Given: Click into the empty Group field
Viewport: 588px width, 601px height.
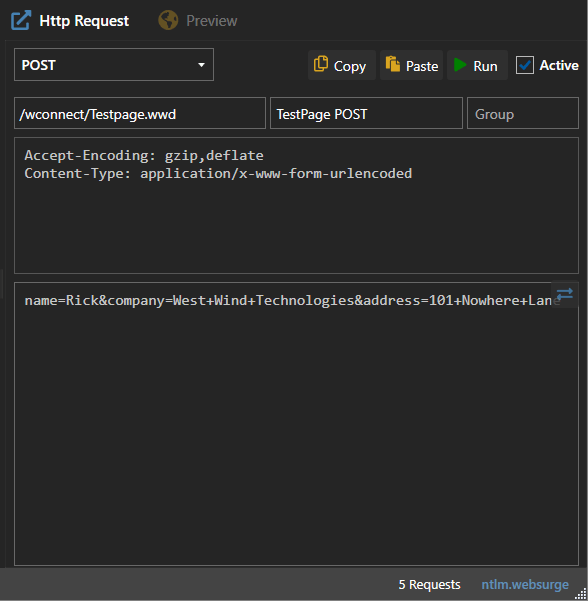Looking at the screenshot, I should 523,113.
